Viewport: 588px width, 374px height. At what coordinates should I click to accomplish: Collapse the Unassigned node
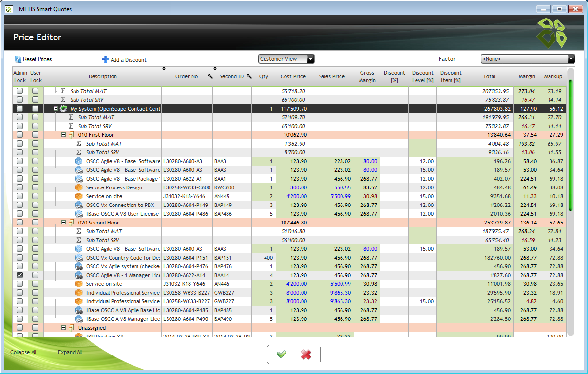(x=64, y=328)
